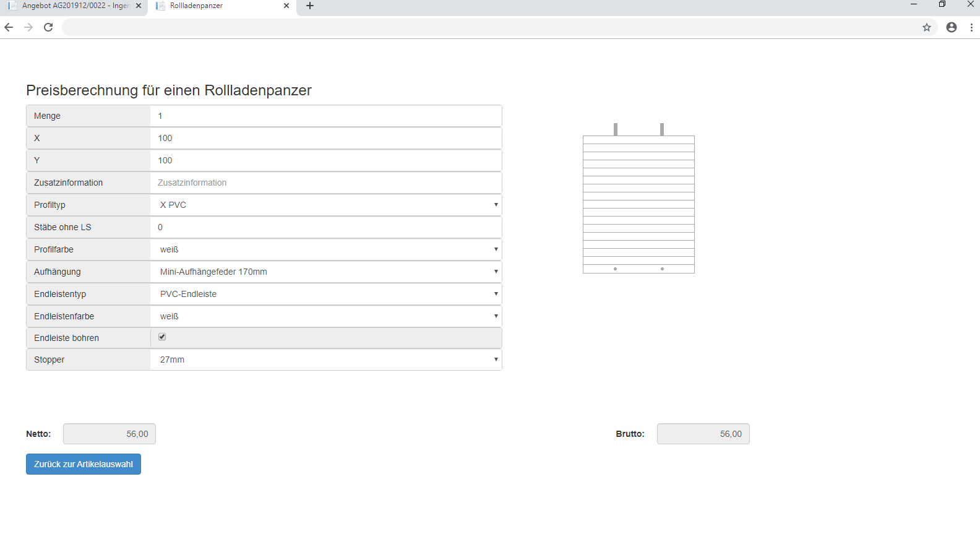Focus the Y dimension field
The image size is (980, 547).
click(x=326, y=160)
